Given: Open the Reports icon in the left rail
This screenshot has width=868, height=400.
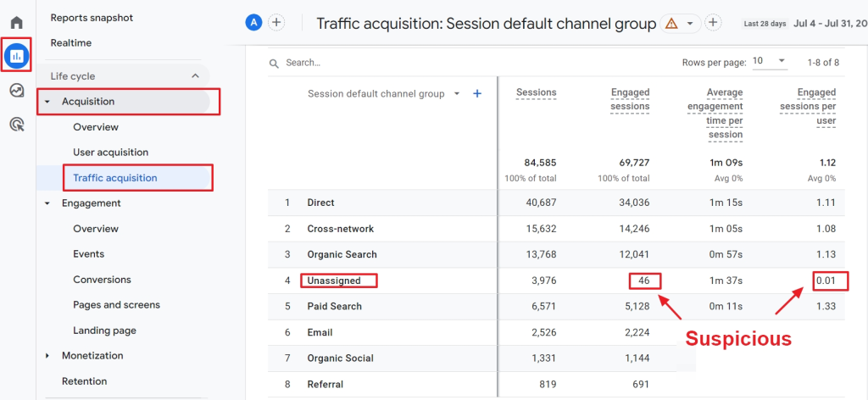Looking at the screenshot, I should click(x=17, y=55).
